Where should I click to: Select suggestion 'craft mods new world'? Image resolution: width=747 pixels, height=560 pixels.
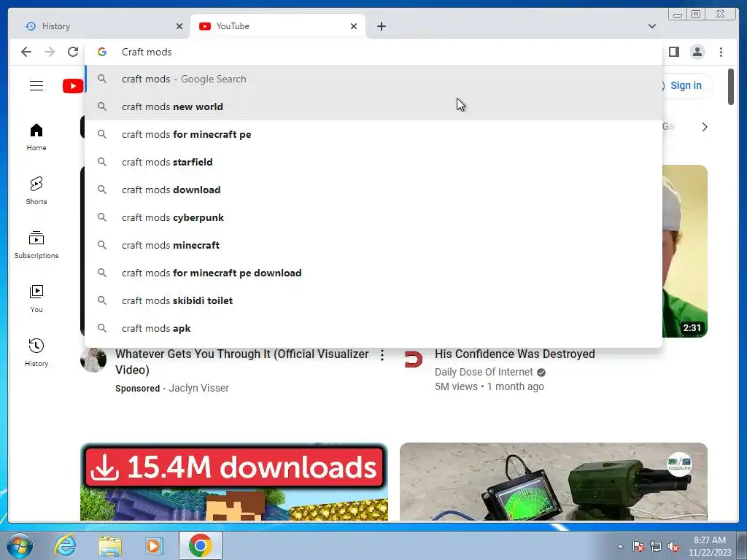373,106
